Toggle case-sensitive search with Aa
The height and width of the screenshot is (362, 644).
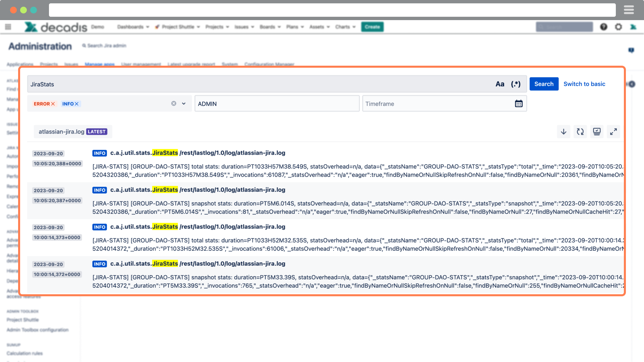pos(500,84)
